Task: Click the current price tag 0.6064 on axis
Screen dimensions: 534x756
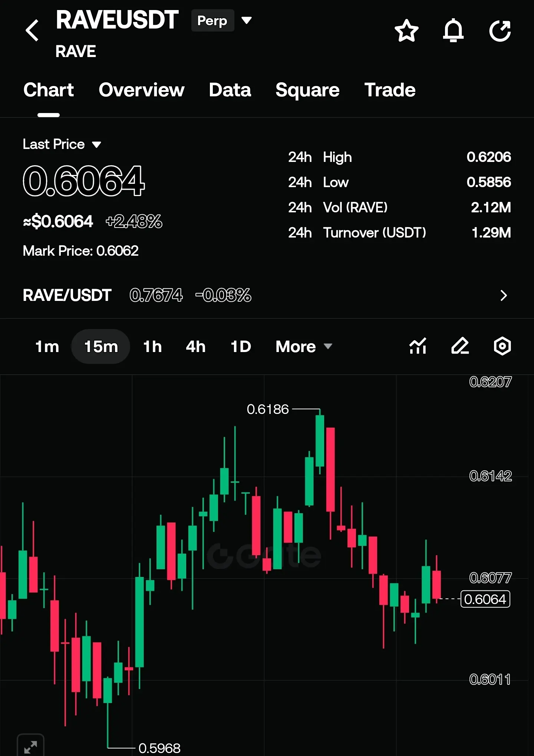Action: click(x=485, y=599)
